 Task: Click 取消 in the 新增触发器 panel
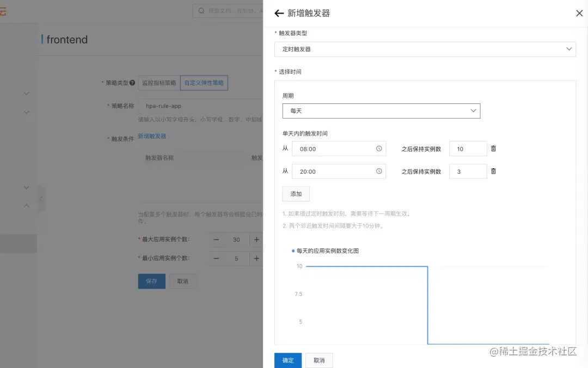319,360
